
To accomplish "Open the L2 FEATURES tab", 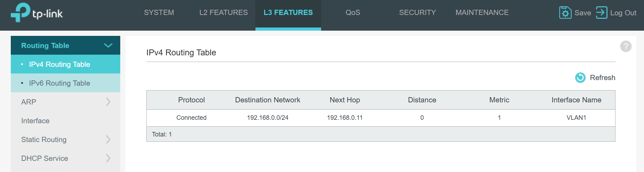I will 223,13.
